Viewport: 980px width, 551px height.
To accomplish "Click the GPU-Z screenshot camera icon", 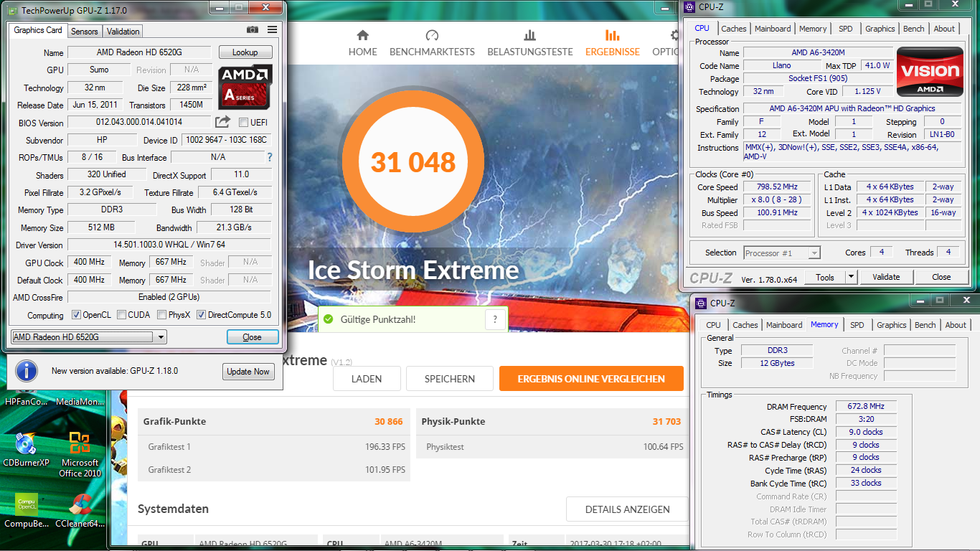I will tap(253, 29).
